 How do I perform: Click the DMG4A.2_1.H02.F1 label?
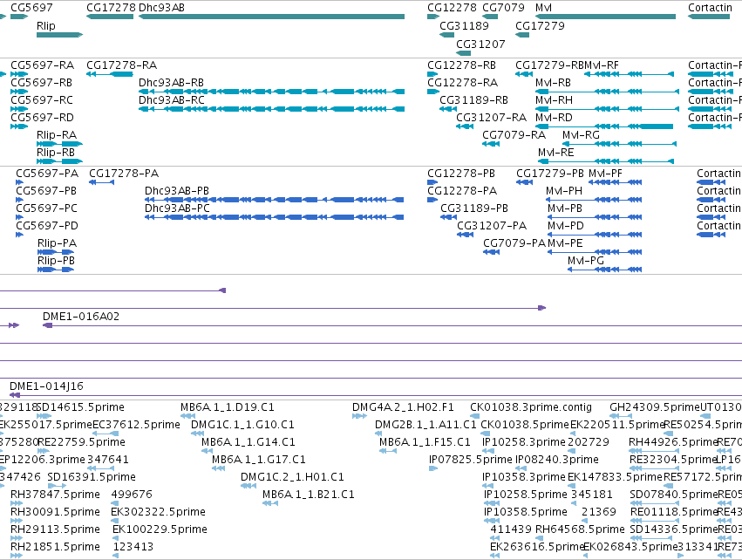[x=403, y=407]
